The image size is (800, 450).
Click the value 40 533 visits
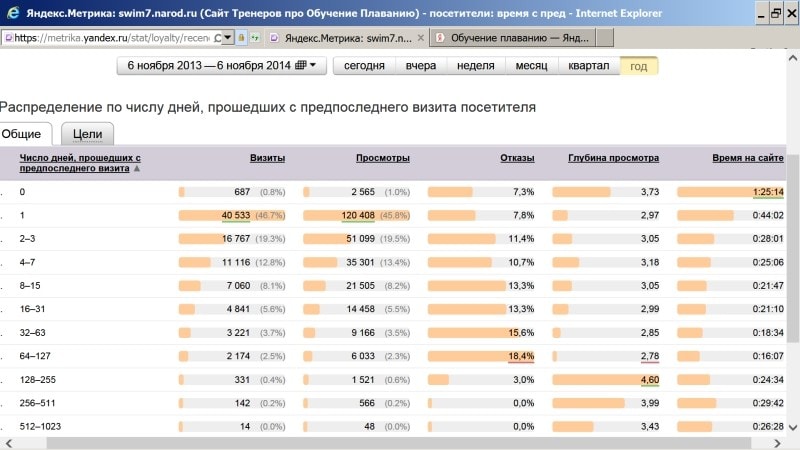[236, 215]
